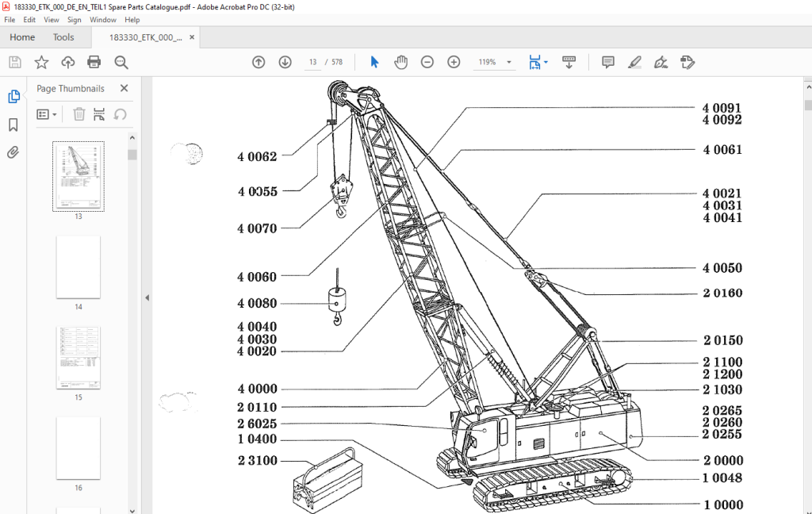Open the Find text magnifier tool
Screen dimensions: 812x514
point(121,62)
